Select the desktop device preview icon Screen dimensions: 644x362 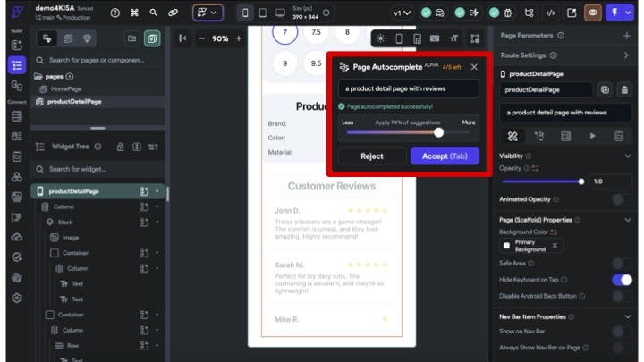(280, 13)
